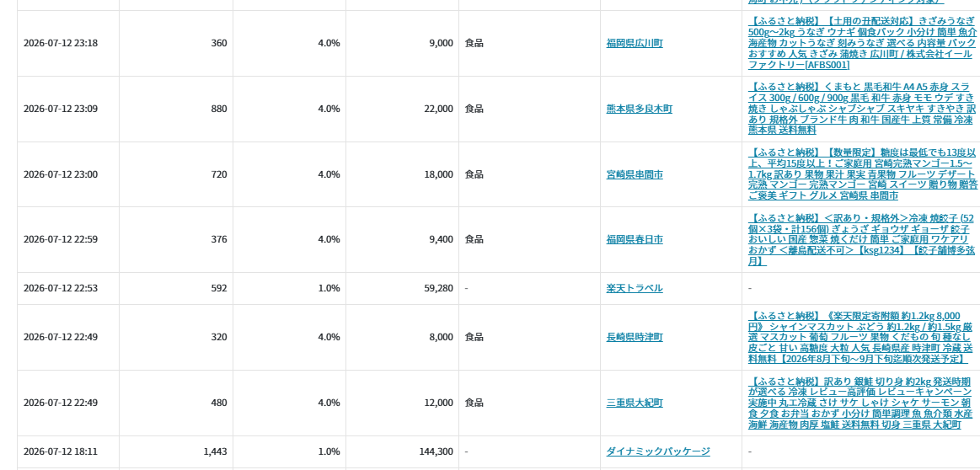Select the 1,443 points cell
Image resolution: width=980 pixels, height=470 pixels.
point(176,451)
